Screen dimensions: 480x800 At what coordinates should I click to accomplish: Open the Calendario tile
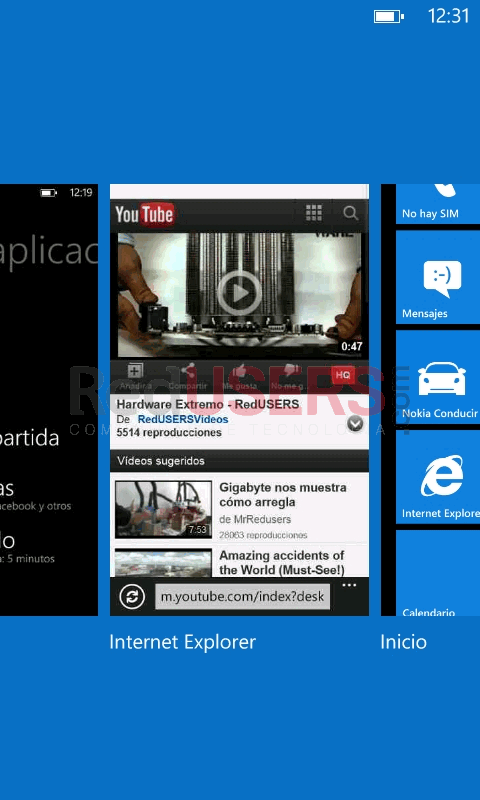[x=438, y=573]
